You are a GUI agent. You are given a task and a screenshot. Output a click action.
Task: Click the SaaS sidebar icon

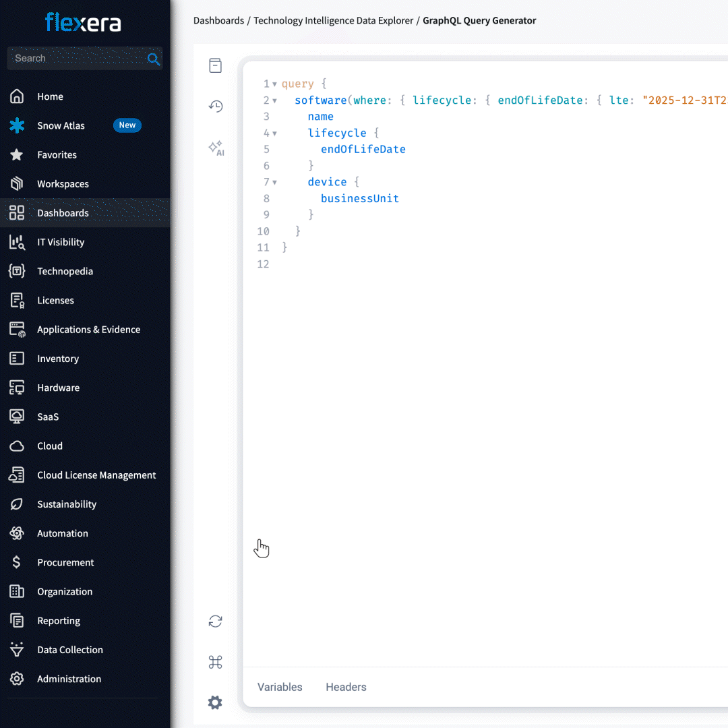[16, 417]
